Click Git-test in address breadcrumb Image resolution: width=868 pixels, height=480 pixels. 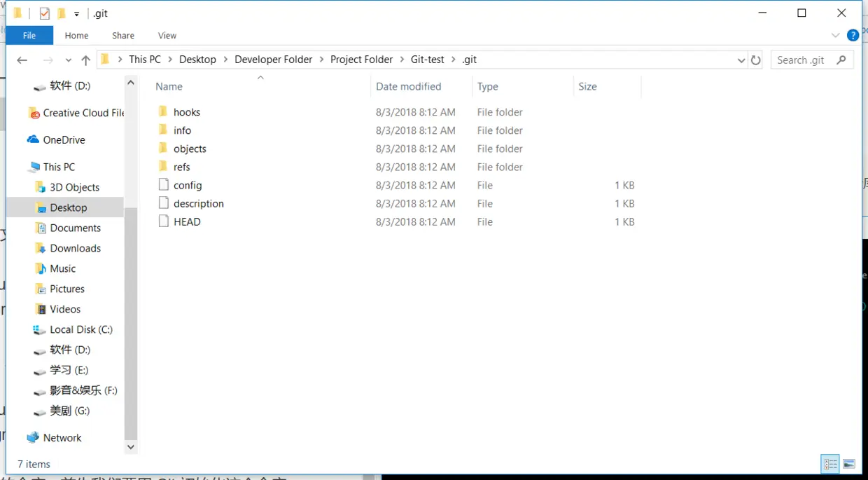click(428, 60)
